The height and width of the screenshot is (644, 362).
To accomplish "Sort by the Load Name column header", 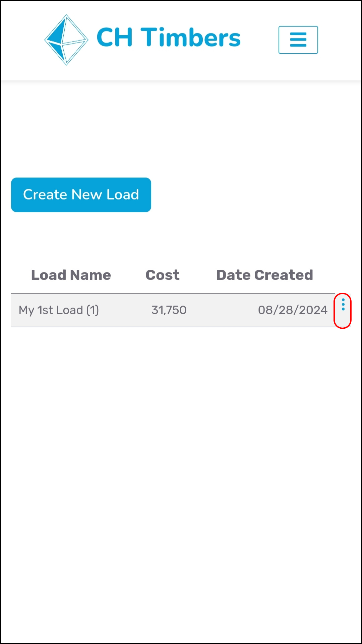I will click(71, 275).
